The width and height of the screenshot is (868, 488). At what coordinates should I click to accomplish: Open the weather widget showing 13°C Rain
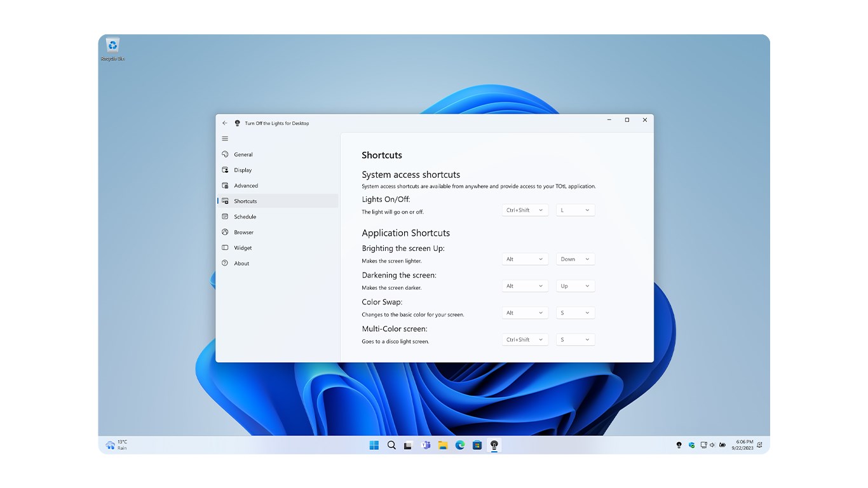pos(117,445)
